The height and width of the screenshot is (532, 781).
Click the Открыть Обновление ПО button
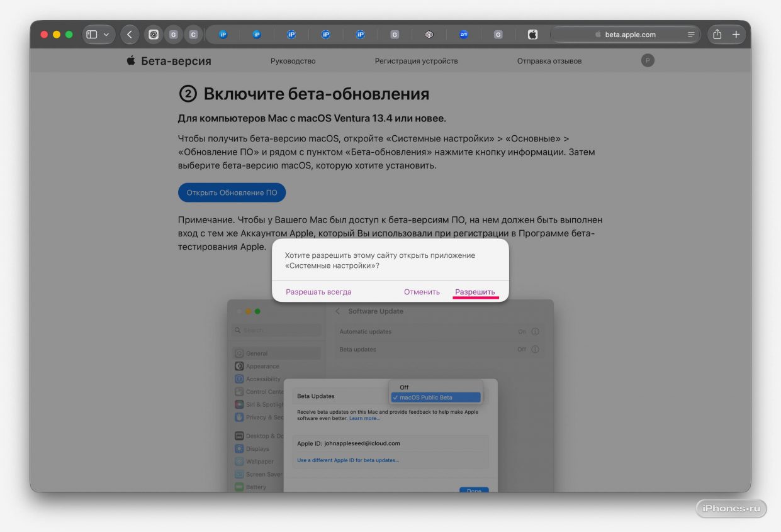tap(232, 192)
